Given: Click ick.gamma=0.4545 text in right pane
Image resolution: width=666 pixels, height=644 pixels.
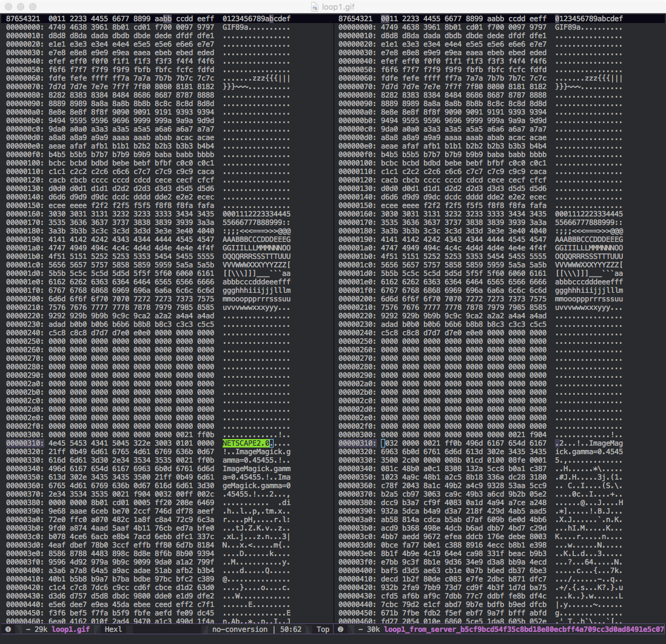Looking at the screenshot, I should (x=589, y=452).
